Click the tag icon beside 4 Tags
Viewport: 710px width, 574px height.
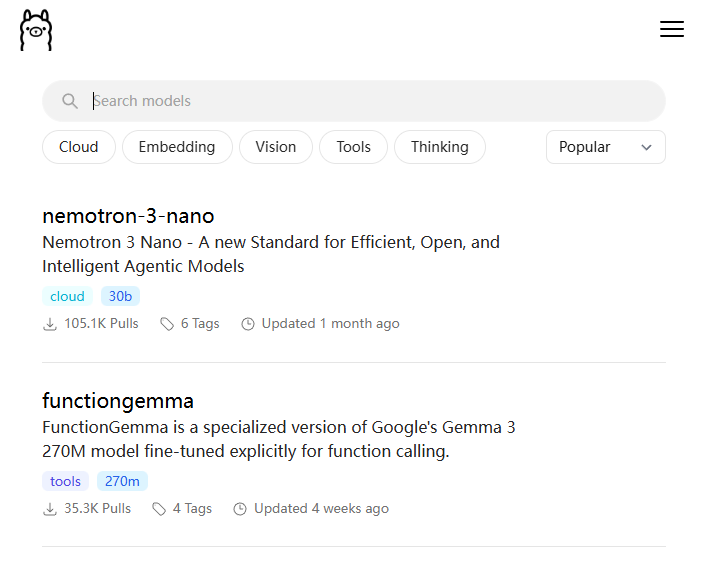coord(159,509)
